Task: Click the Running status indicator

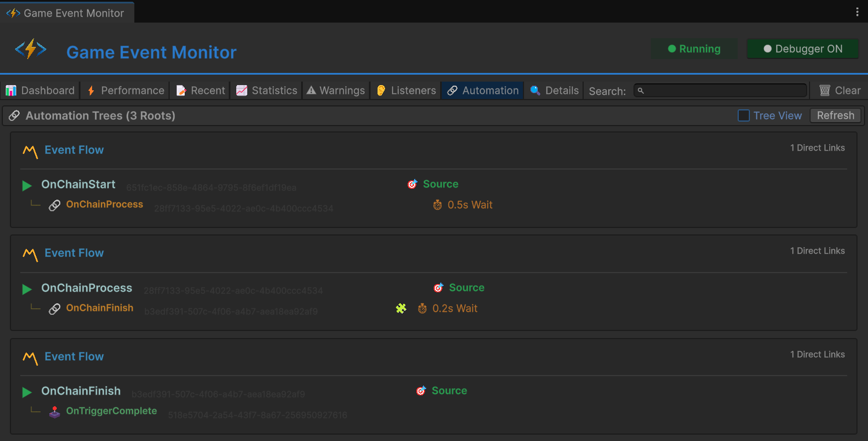Action: (x=694, y=49)
